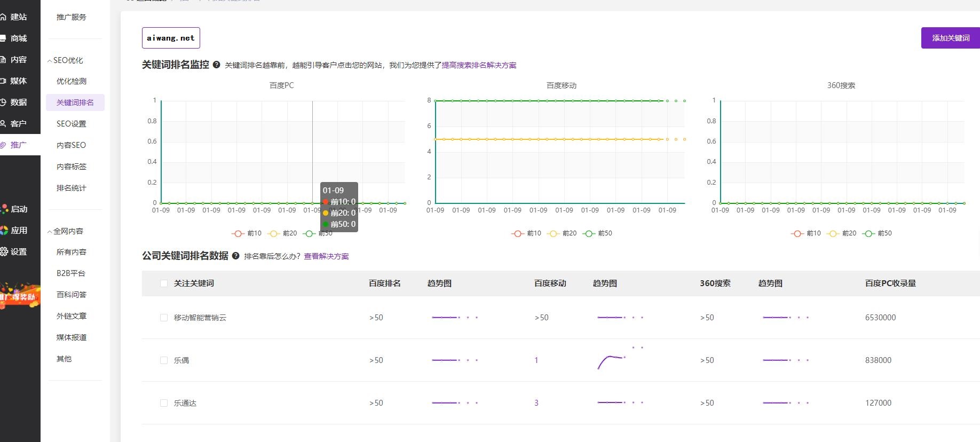Toggle 前10 legend swatch in 百度移动 chart
This screenshot has height=442, width=980.
517,233
